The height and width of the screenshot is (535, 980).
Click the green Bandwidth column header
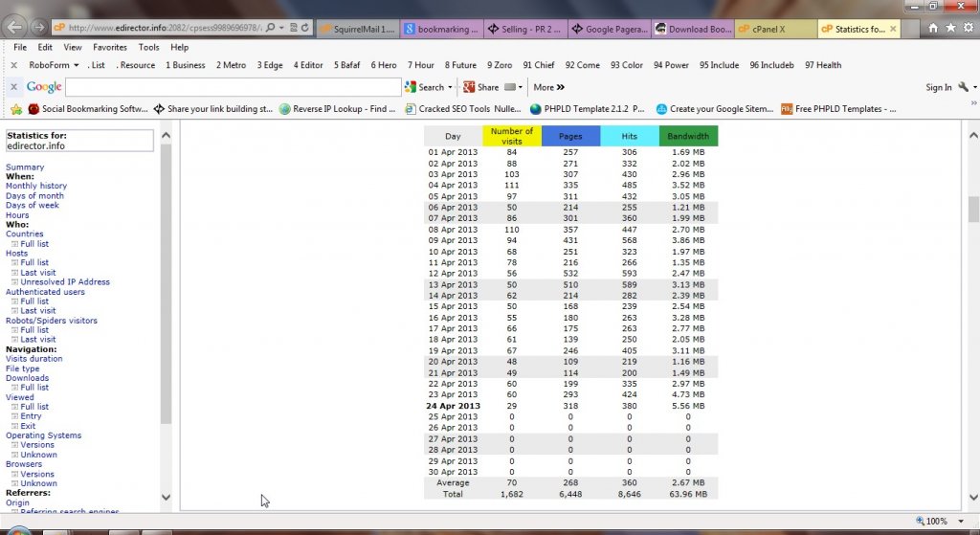click(688, 136)
